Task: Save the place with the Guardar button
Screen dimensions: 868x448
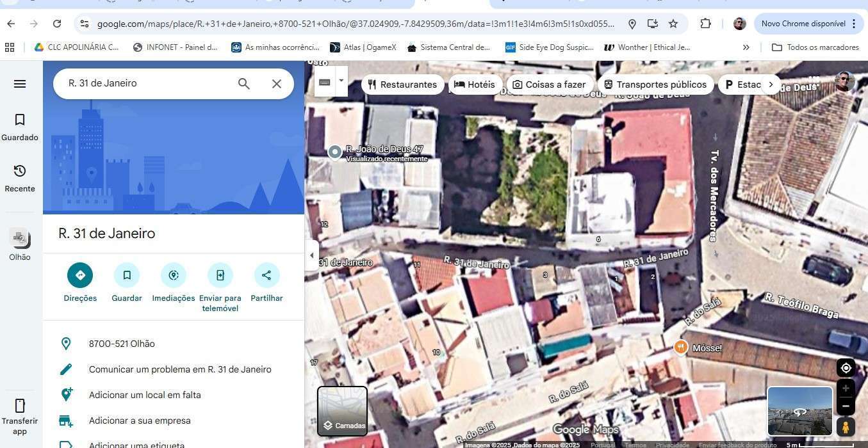Action: [x=127, y=275]
